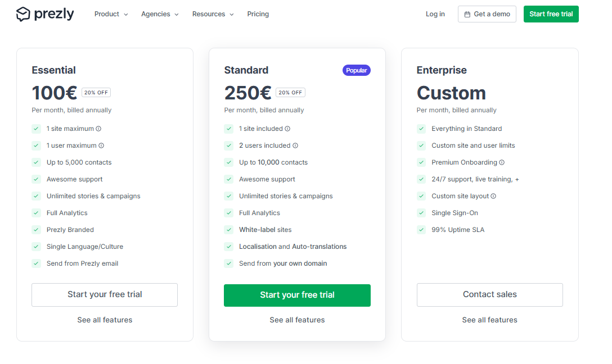
Task: Click Unlimited stories & campaigns in Essential
Action: coord(93,196)
